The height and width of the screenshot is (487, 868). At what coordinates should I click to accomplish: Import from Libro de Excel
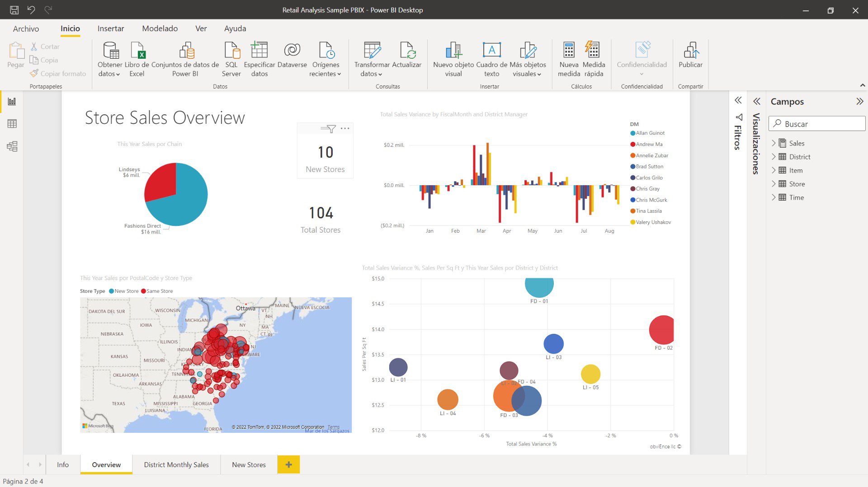click(x=137, y=60)
